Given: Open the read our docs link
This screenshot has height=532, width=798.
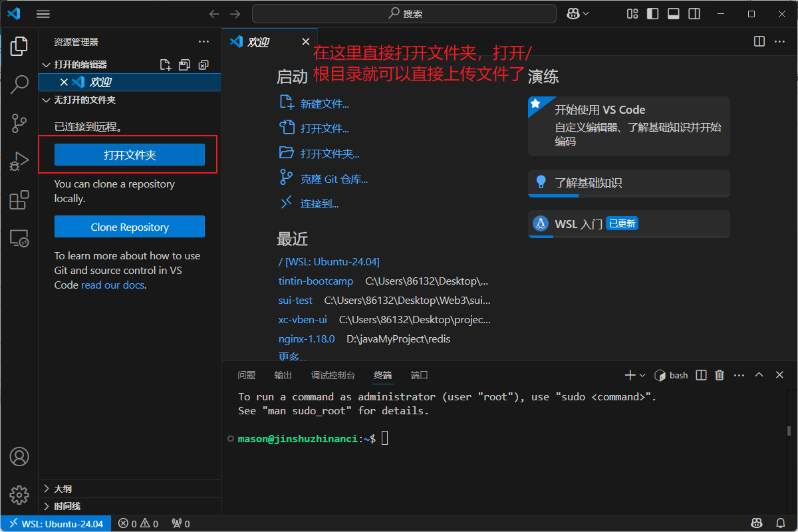Looking at the screenshot, I should coord(112,285).
